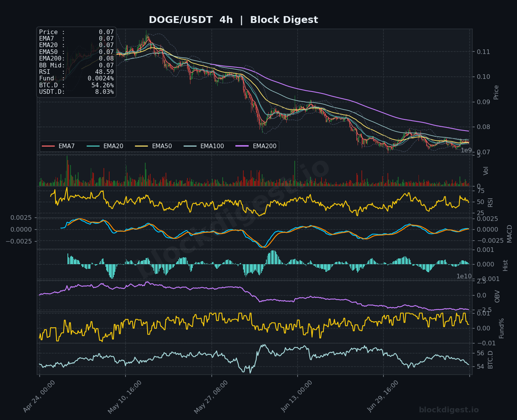
Task: Click the Price axis label
Action: pos(496,92)
